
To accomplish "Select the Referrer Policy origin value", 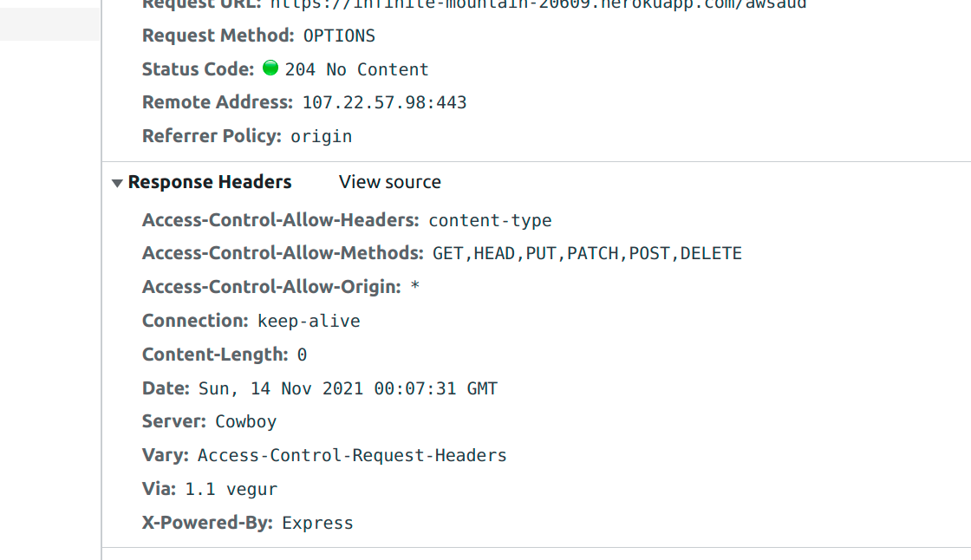I will pyautogui.click(x=321, y=135).
